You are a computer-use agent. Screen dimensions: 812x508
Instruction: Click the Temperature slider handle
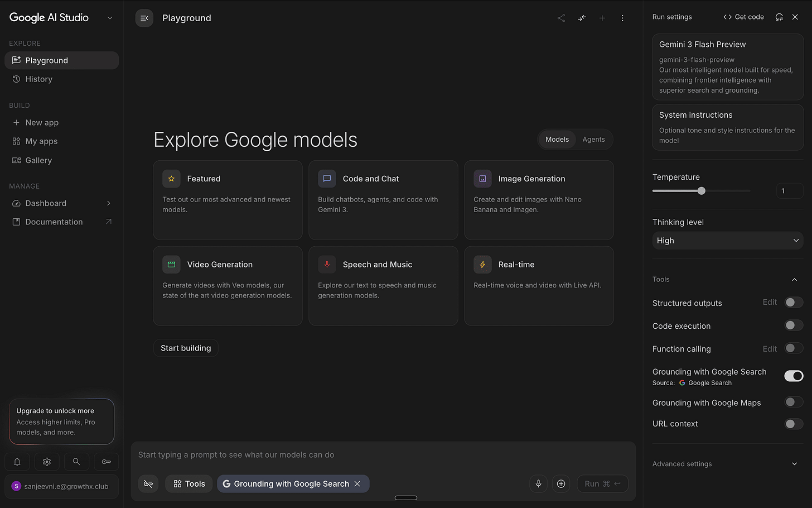(x=702, y=191)
